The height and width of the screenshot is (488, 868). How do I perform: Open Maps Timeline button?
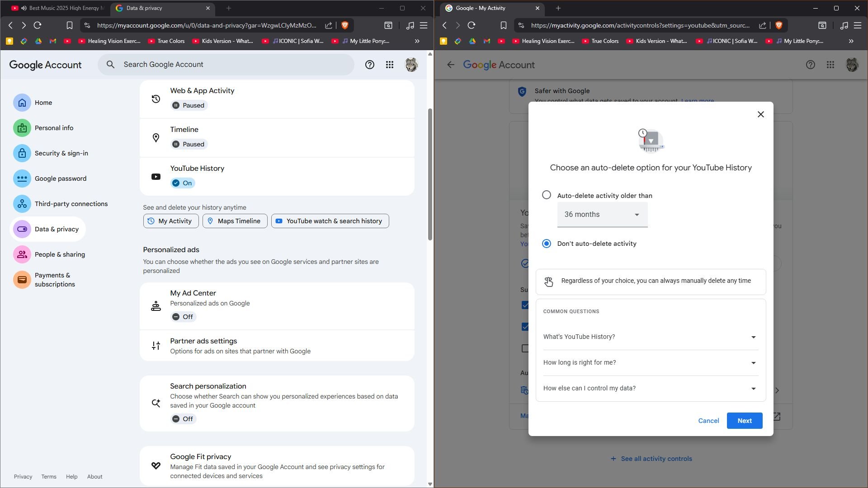coord(235,221)
